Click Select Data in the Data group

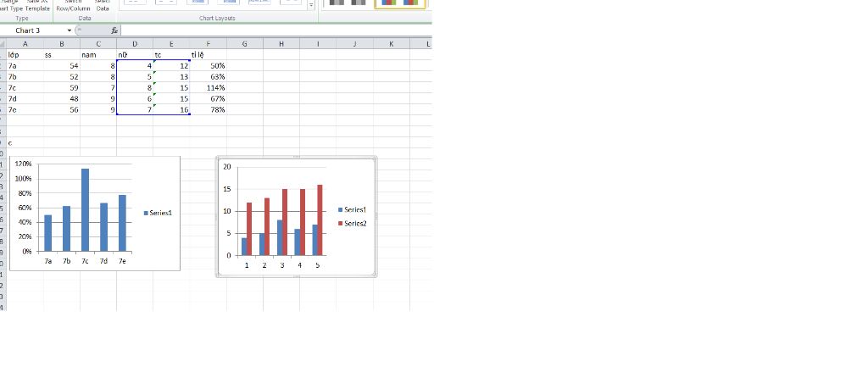103,5
